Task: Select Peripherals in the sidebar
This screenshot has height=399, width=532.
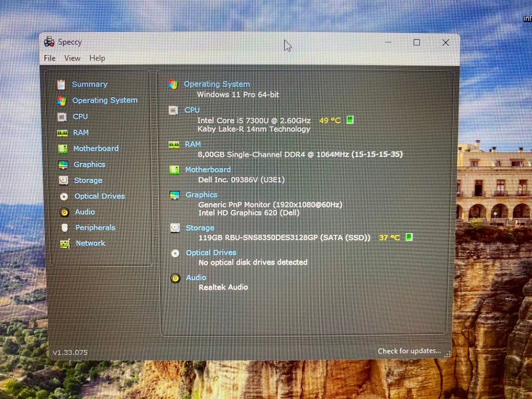Action: 95,228
